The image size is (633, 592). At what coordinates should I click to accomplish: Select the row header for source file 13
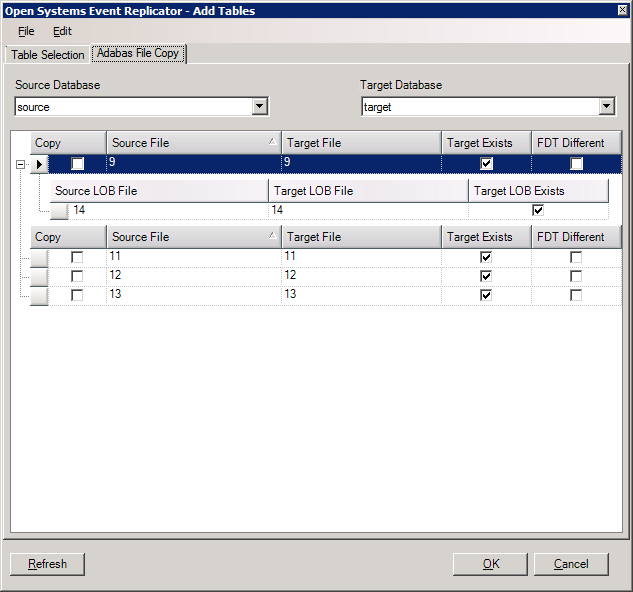(40, 296)
